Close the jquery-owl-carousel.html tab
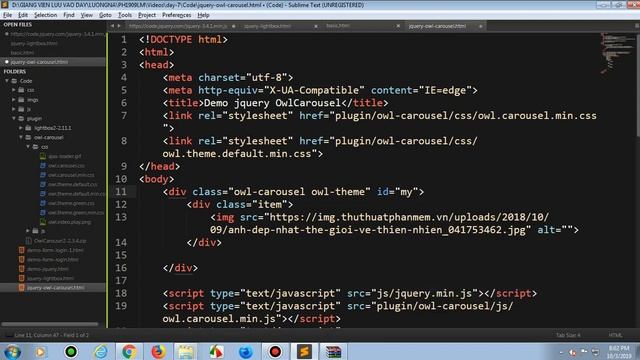 481,26
